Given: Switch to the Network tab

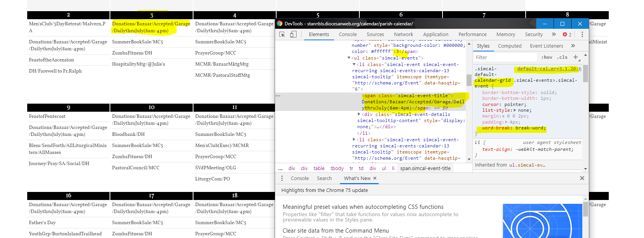Looking at the screenshot, I should click(403, 35).
